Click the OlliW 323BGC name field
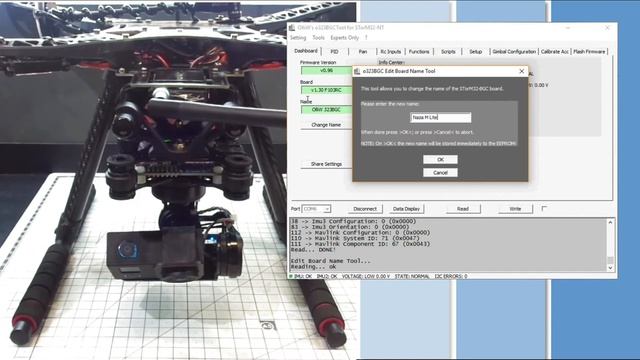Viewport: 640px width, 360px height. [x=326, y=109]
